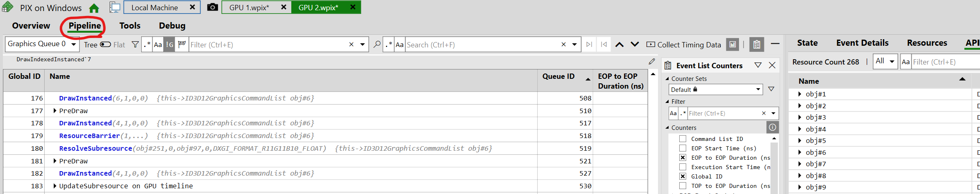Viewport: 980px width, 194px height.
Task: Expand obj#6 in the resource list
Action: pos(800,152)
